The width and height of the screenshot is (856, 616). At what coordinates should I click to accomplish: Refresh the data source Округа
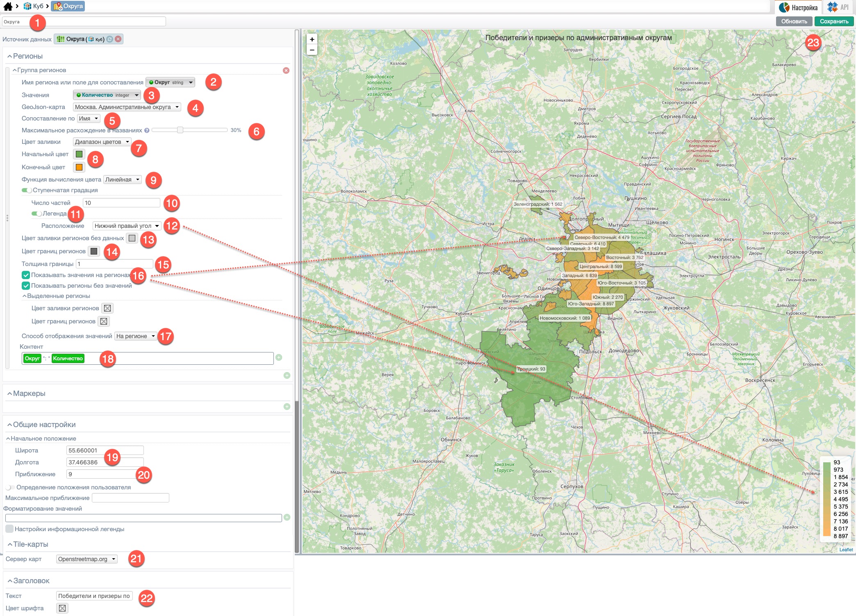[x=110, y=39]
